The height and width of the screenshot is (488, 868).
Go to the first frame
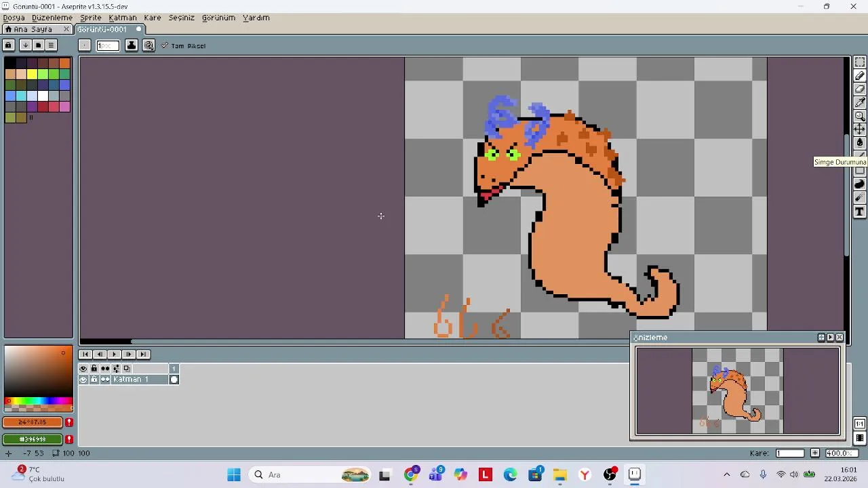click(85, 354)
